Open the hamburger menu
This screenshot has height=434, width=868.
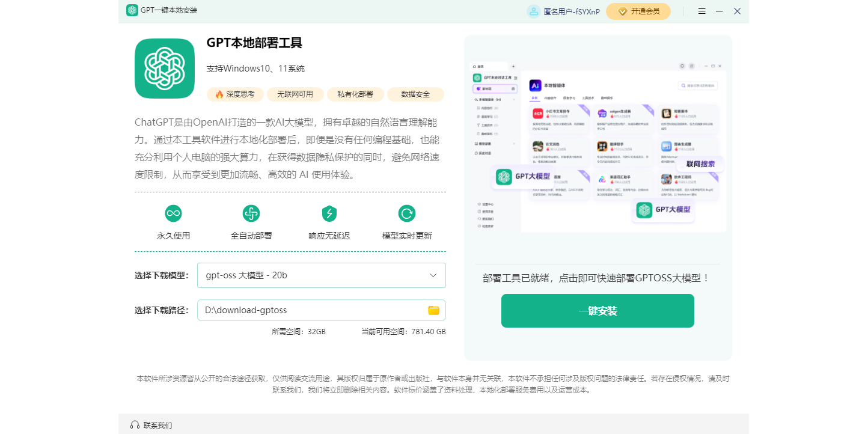[701, 11]
